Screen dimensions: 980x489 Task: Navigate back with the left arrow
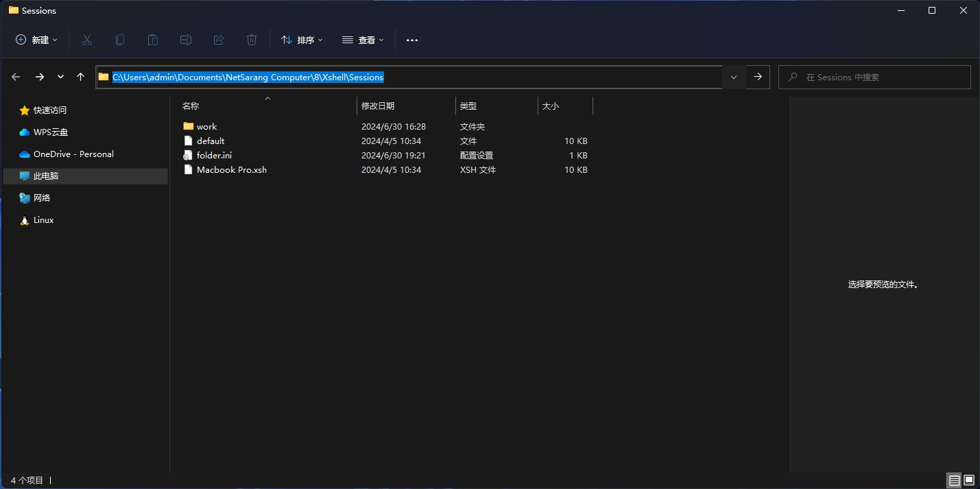pyautogui.click(x=16, y=77)
